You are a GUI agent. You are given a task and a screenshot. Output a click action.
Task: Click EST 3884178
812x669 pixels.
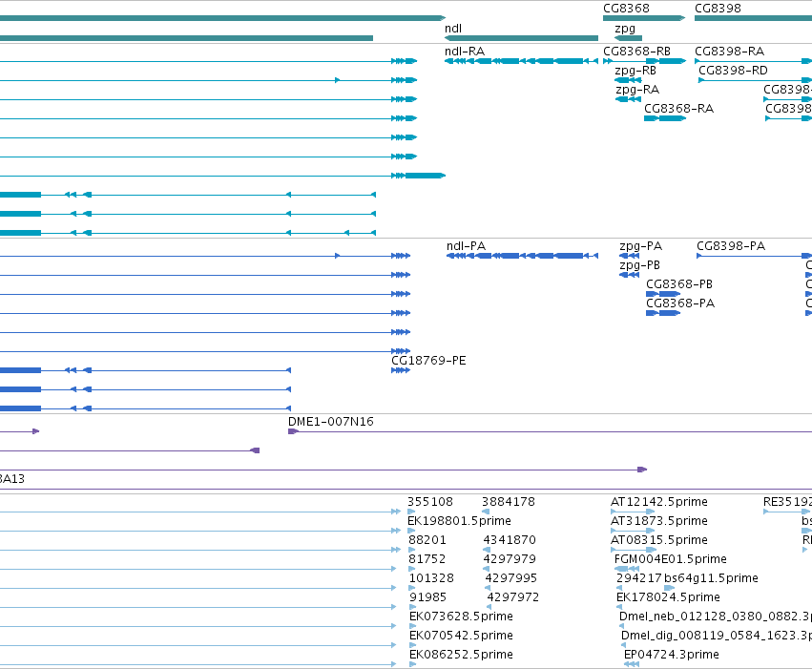[486, 512]
